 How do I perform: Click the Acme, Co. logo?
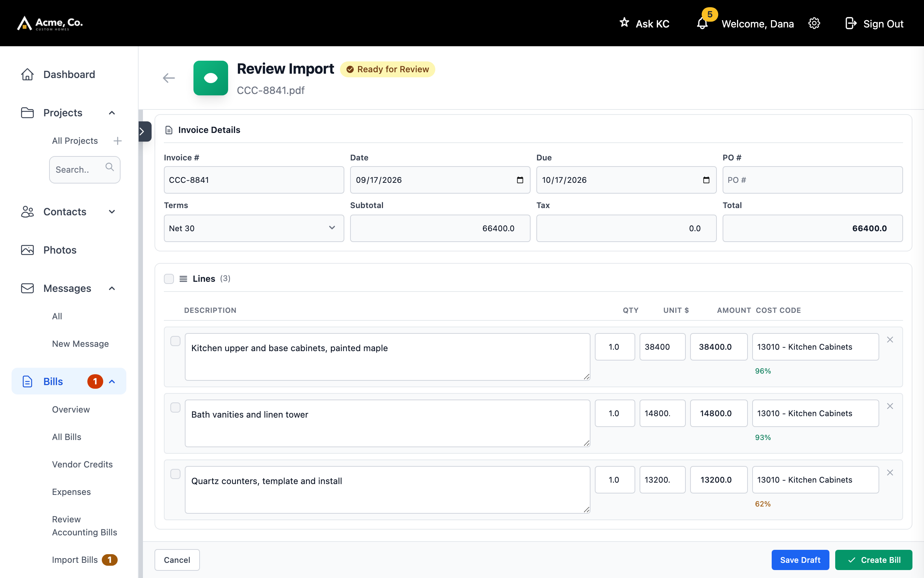point(50,23)
